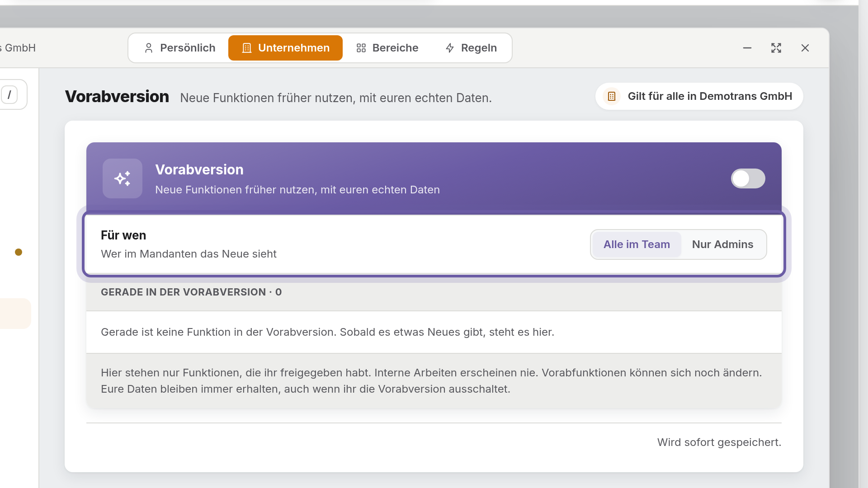Click the brown dot in left sidebar
This screenshot has width=868, height=488.
(x=19, y=252)
